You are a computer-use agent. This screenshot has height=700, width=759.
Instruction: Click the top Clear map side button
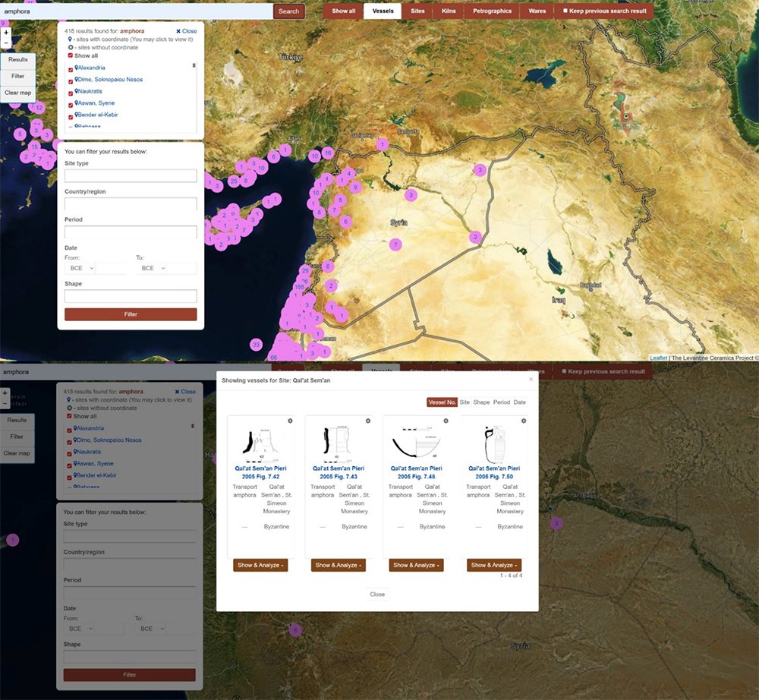coord(18,93)
